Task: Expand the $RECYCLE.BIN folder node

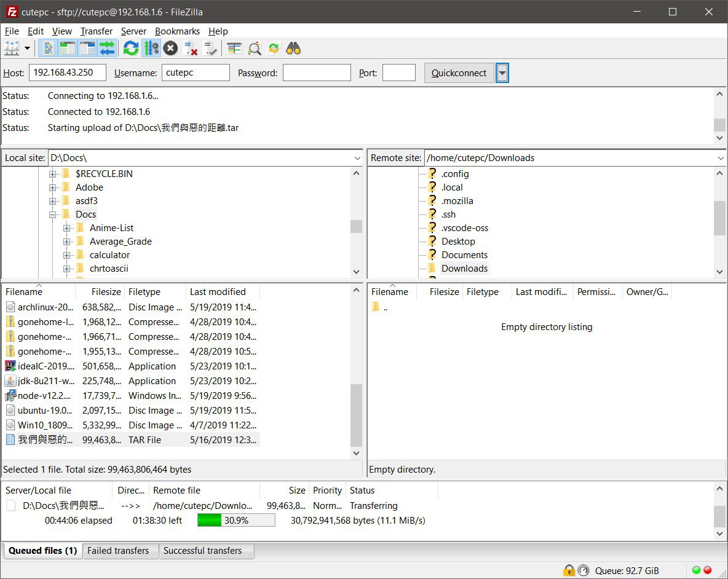Action: click(52, 174)
